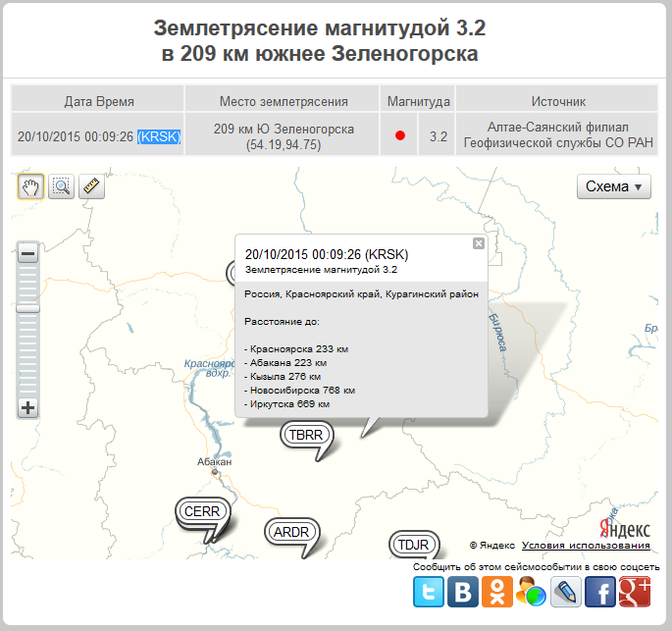Select the CERR station marker
The height and width of the screenshot is (631, 672).
tap(202, 511)
